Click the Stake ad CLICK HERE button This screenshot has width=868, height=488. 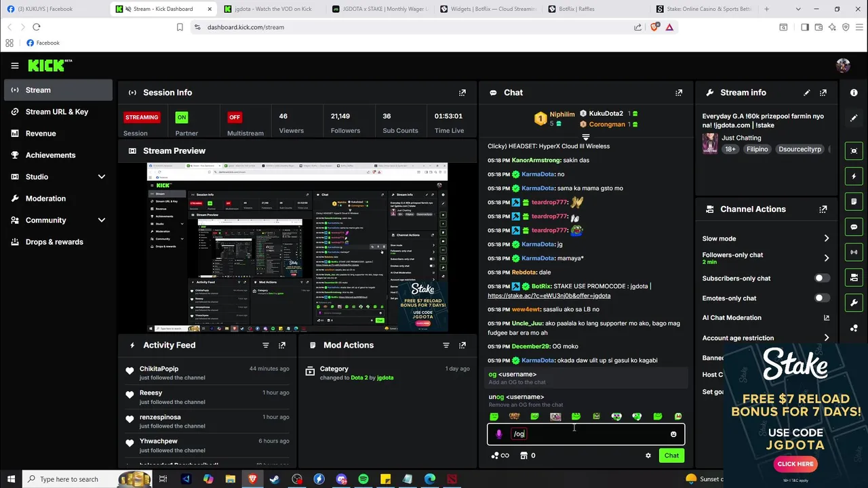point(795,464)
